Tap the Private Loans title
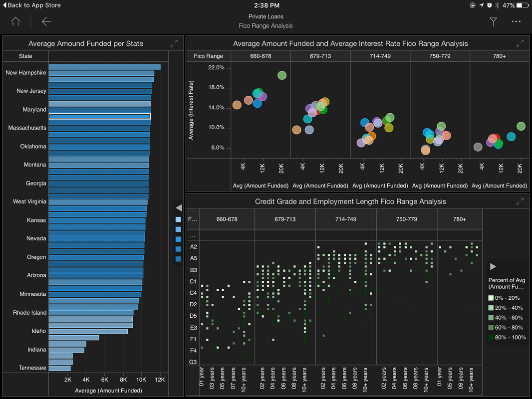This screenshot has width=532, height=399. (266, 16)
